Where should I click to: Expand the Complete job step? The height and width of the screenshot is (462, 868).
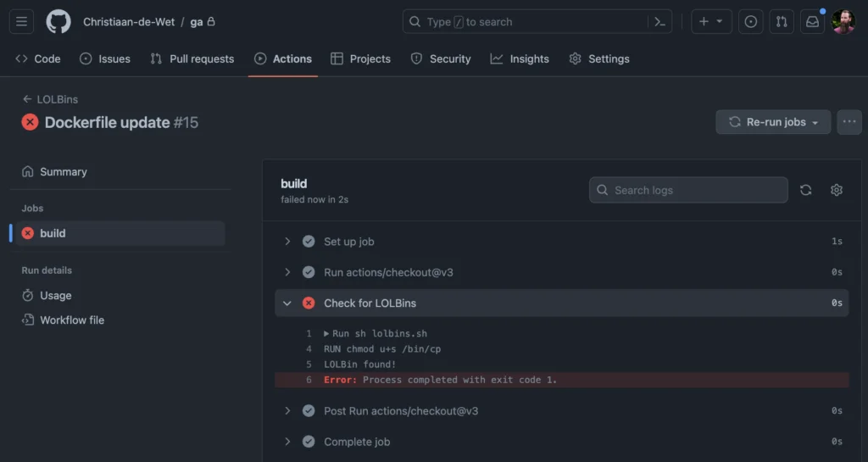pos(287,442)
